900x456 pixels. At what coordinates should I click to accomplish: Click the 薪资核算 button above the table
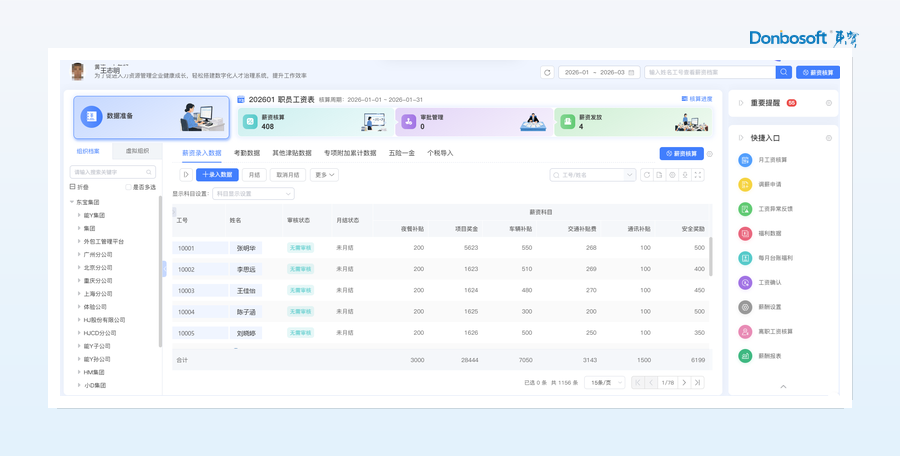pyautogui.click(x=681, y=154)
